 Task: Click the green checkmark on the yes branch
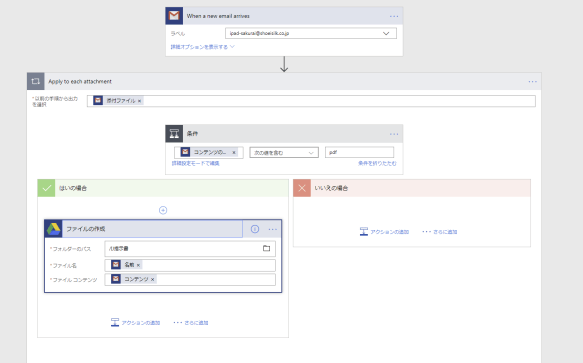coord(46,188)
